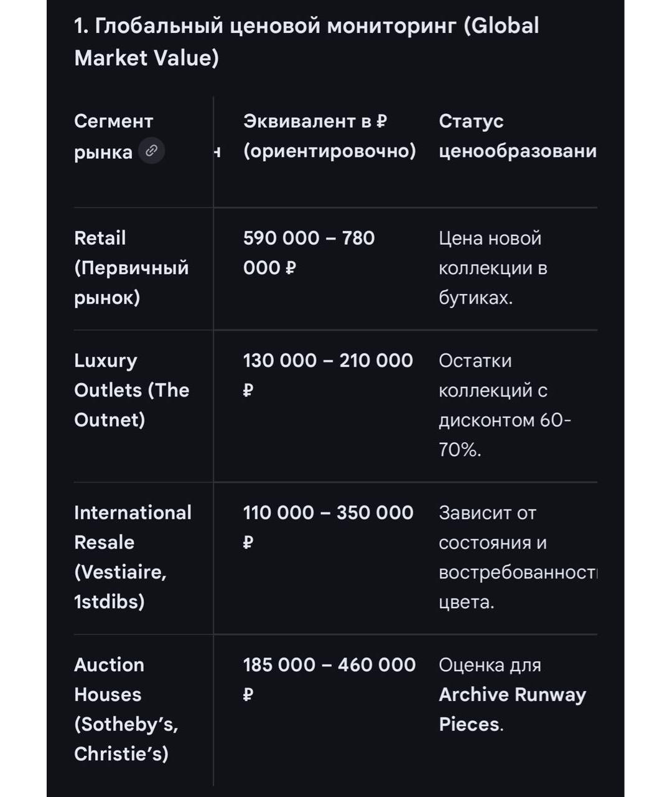Click the "Оценка для" text in last row
Viewport: 672px width, 797px height.
(x=490, y=665)
